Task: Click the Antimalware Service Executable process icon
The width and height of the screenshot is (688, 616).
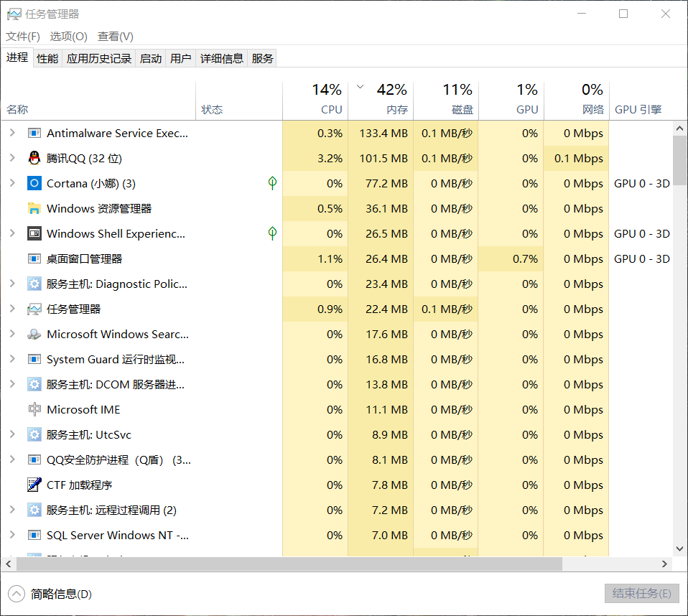Action: click(x=34, y=133)
